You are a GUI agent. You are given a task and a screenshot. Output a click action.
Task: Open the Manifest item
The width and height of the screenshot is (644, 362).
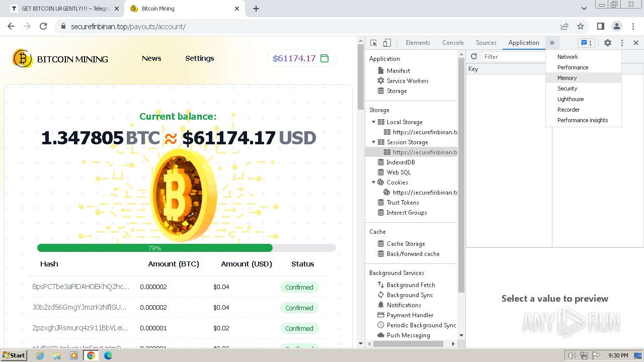(x=398, y=71)
